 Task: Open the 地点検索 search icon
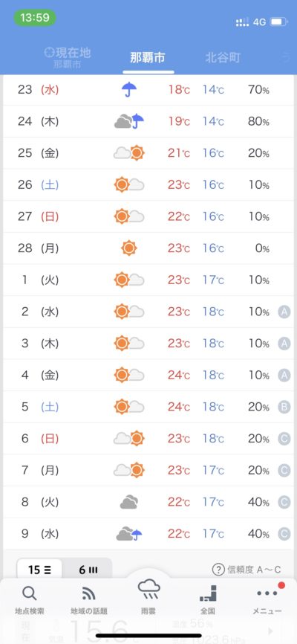click(29, 593)
